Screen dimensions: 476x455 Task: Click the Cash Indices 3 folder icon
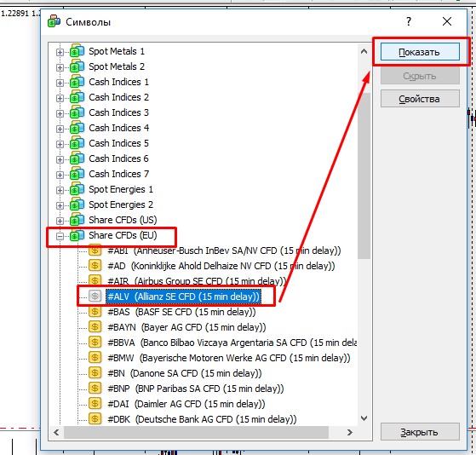(x=77, y=112)
